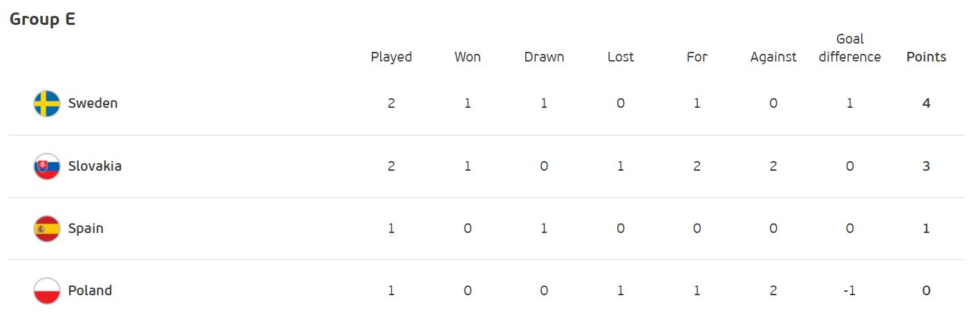Click the Group E heading

coord(42,19)
